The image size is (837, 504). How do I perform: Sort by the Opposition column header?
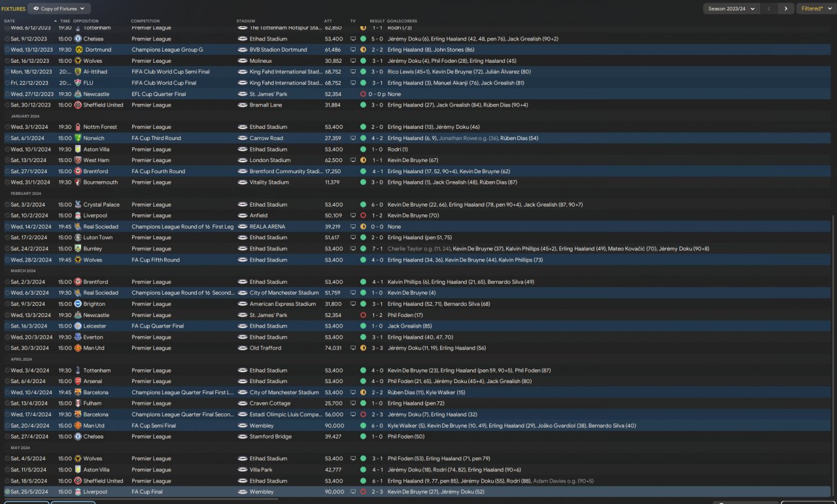tap(86, 21)
